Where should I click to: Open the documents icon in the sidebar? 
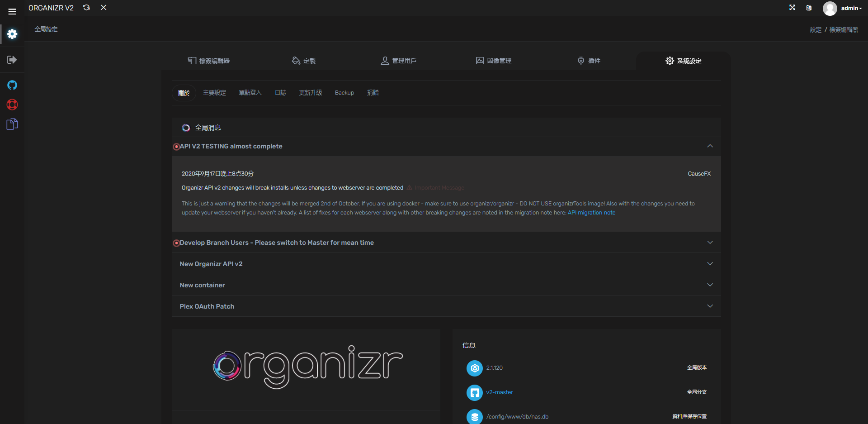12,124
